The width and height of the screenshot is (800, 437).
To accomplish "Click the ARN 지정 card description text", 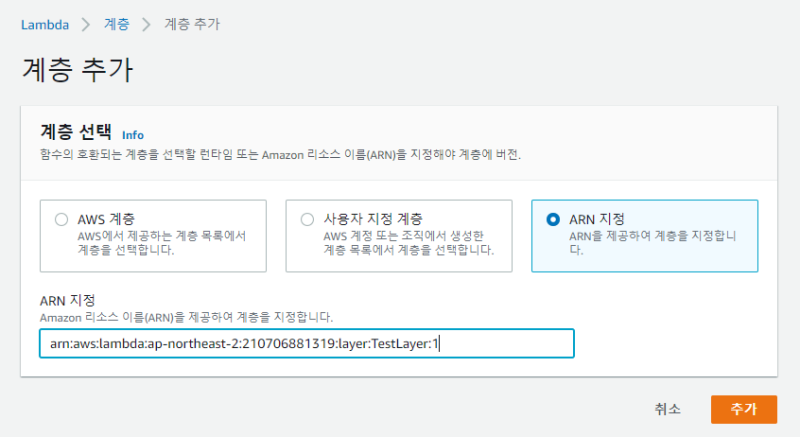I will pyautogui.click(x=652, y=243).
